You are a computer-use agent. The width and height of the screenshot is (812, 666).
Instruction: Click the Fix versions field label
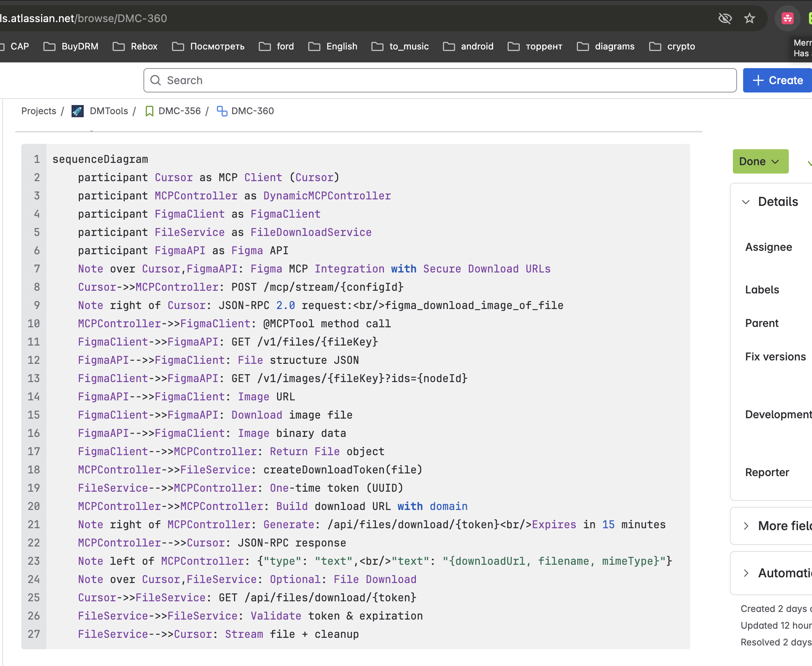(775, 357)
